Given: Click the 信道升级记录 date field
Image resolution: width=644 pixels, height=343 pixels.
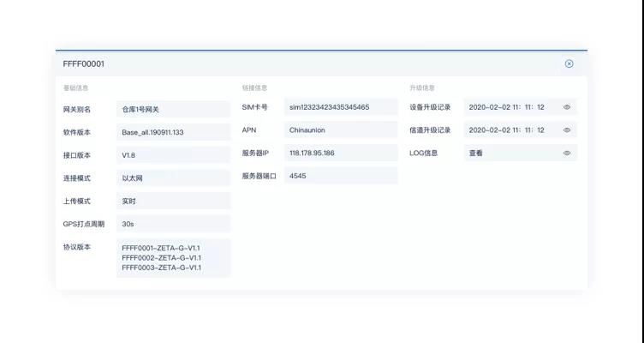Looking at the screenshot, I should point(521,130).
